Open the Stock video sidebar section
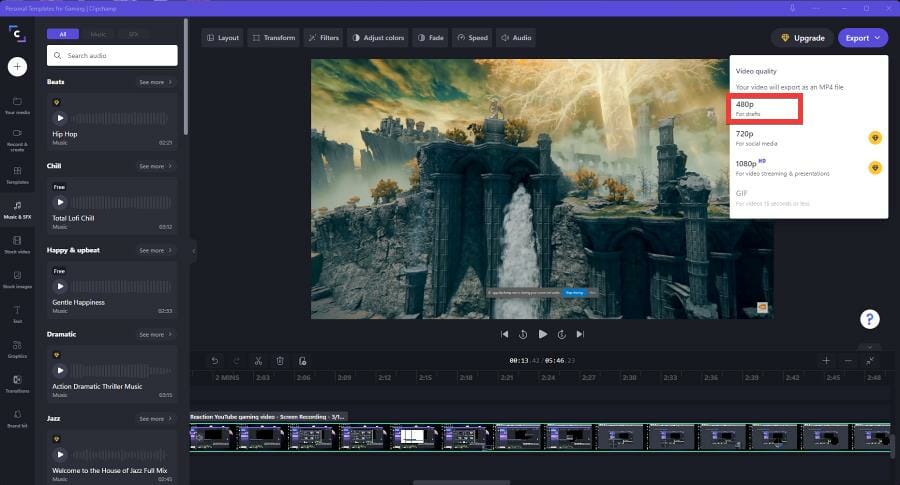900x485 pixels. (x=17, y=245)
